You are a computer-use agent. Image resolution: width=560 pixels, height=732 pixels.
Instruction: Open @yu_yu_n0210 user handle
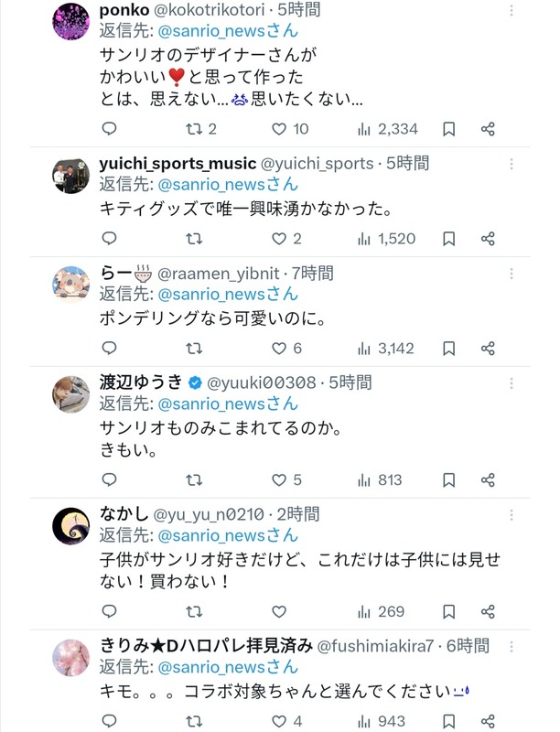[x=209, y=514]
